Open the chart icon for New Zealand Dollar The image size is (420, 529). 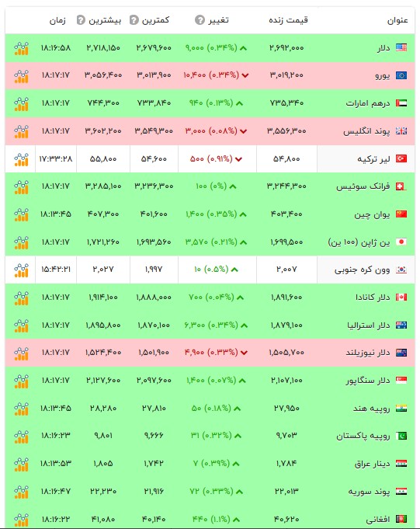[21, 353]
